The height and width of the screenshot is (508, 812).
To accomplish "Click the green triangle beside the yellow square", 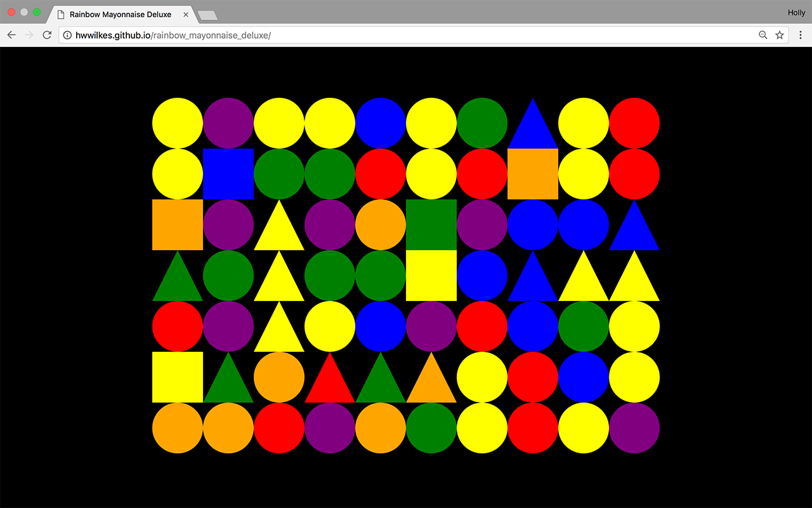I will pos(228,377).
